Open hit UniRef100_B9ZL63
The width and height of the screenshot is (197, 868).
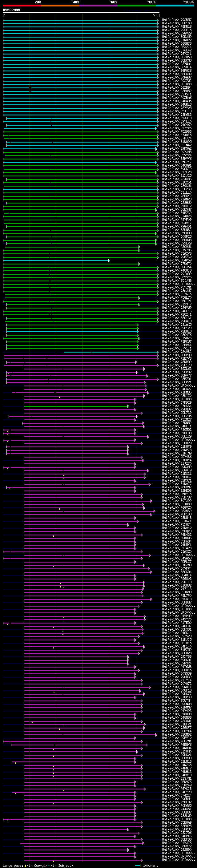(177, 369)
